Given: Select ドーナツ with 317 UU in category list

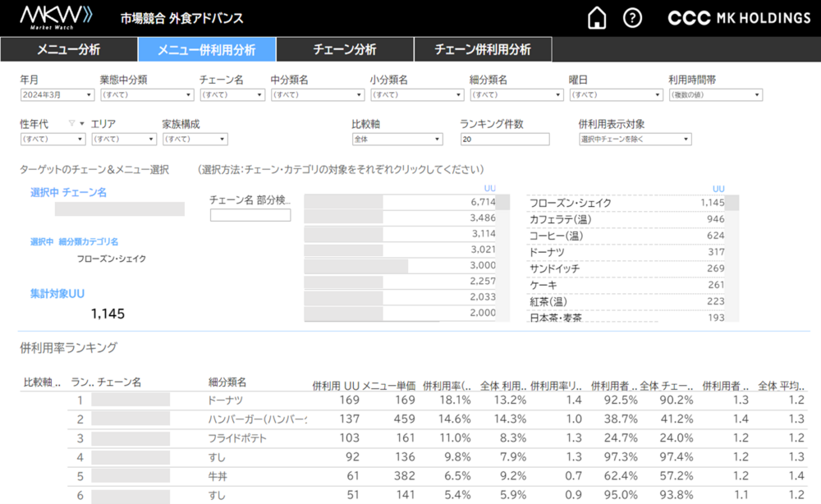Looking at the screenshot, I should click(547, 252).
